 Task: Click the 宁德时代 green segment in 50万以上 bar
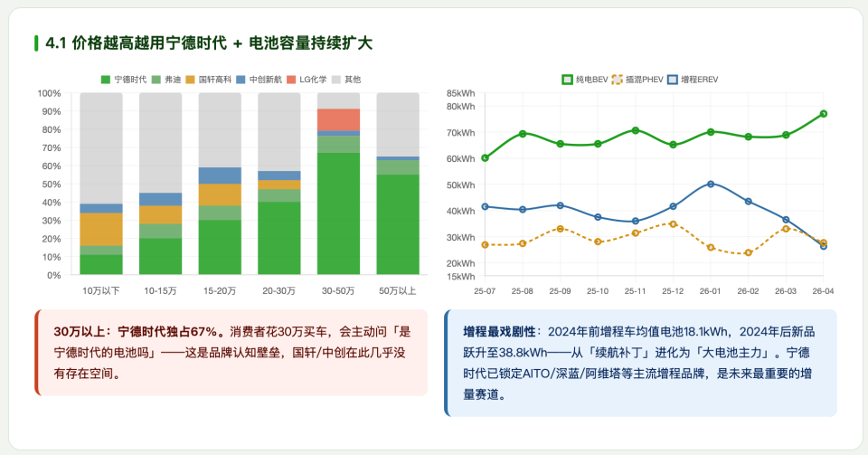(x=398, y=224)
